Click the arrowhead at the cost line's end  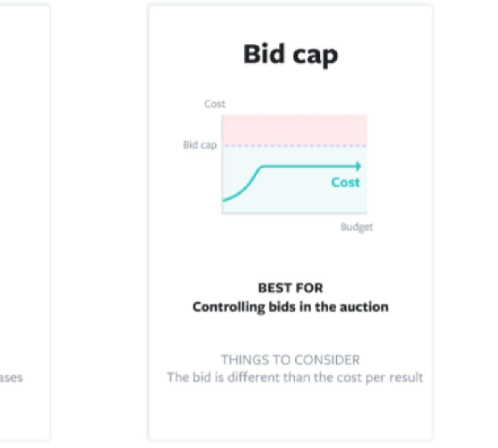click(358, 166)
